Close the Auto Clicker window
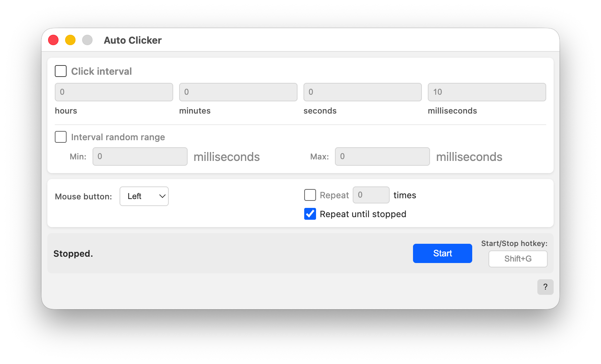The image size is (601, 364). pyautogui.click(x=53, y=40)
